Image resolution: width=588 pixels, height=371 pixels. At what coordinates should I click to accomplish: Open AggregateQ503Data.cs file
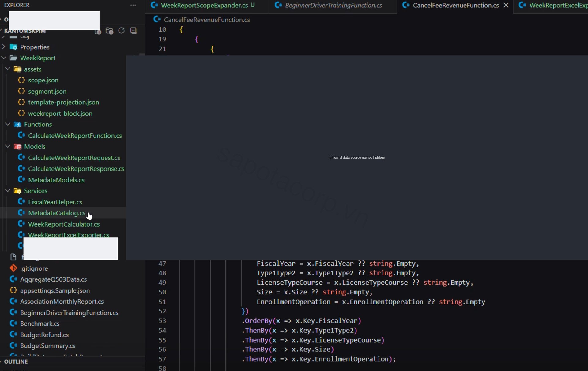[x=53, y=279]
